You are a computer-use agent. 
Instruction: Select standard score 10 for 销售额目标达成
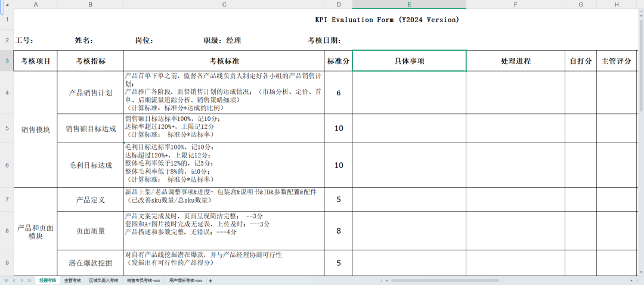coord(339,128)
